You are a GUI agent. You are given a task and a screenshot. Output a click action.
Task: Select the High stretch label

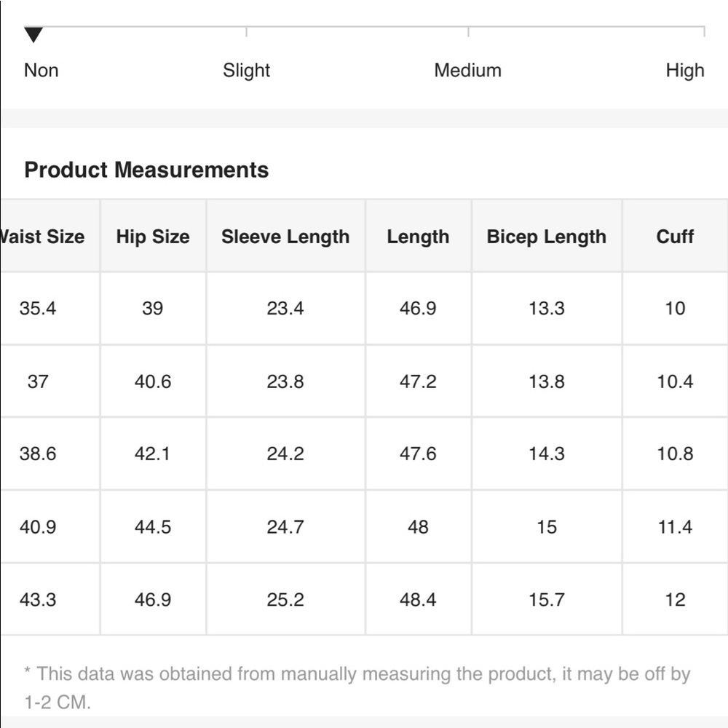pos(685,71)
